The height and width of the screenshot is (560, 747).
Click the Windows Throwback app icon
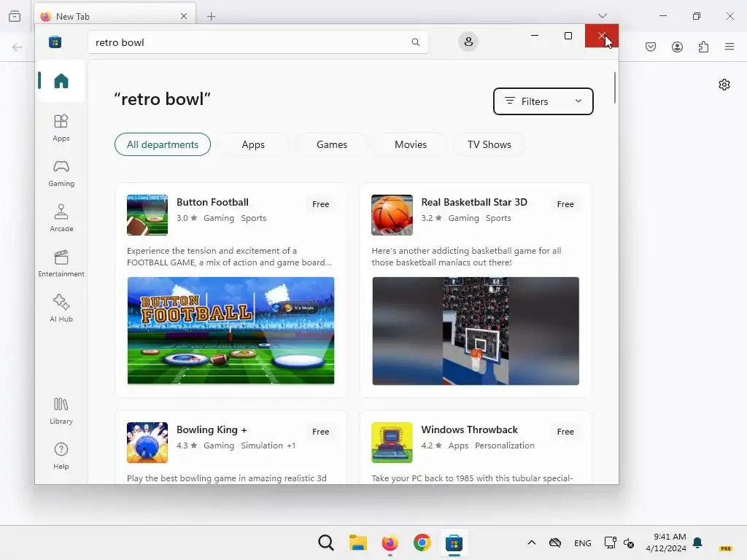tap(392, 443)
